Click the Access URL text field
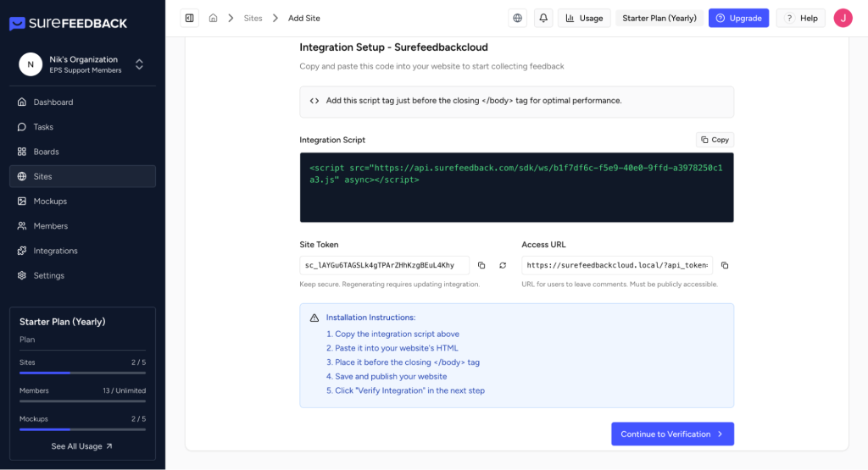868x470 pixels. [616, 265]
